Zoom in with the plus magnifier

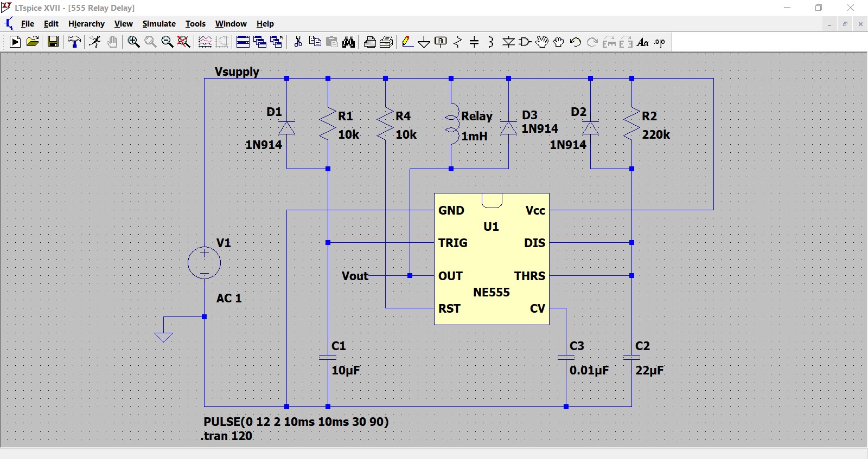133,42
